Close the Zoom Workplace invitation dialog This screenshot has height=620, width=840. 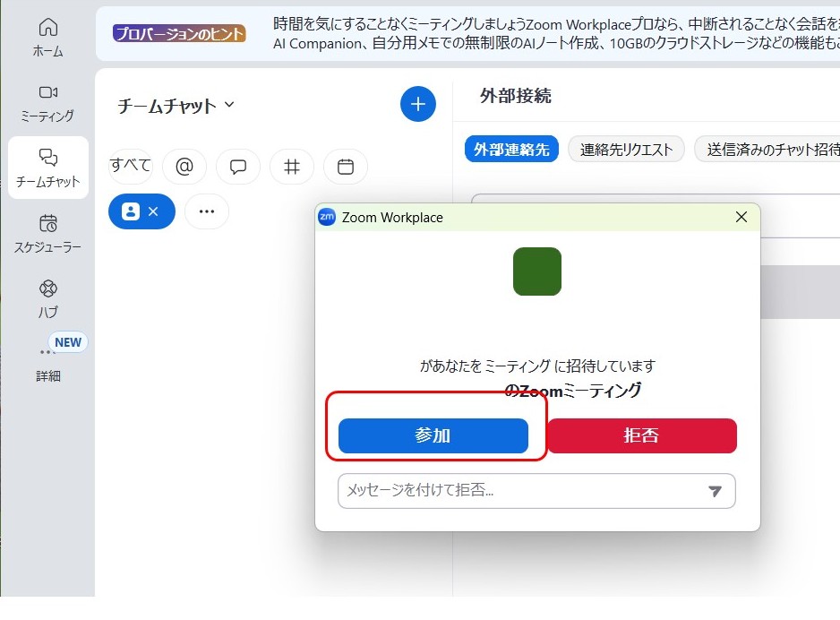741,217
